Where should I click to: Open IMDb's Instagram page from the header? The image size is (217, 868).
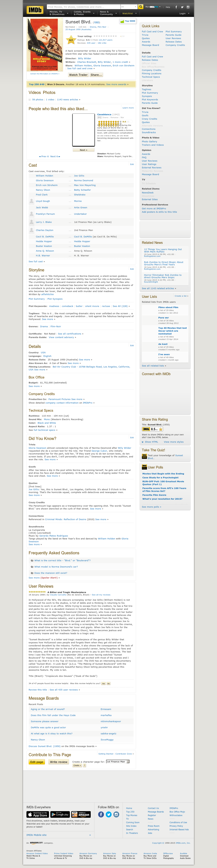coord(188,7)
